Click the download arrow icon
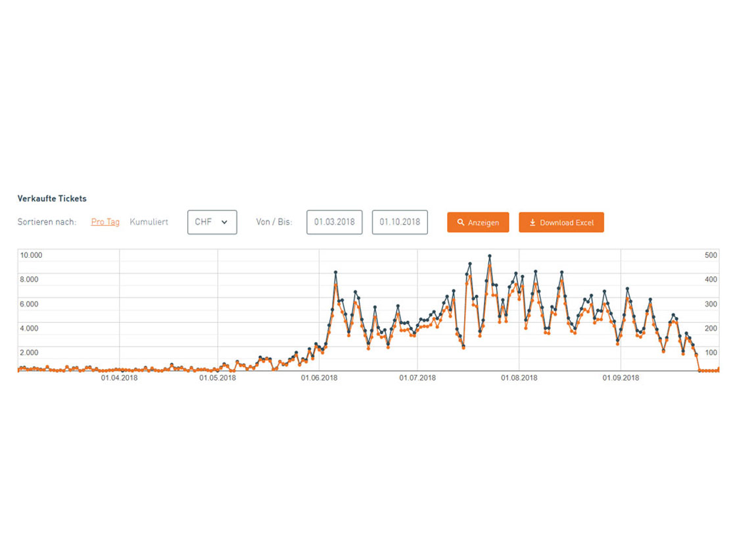 click(x=532, y=223)
